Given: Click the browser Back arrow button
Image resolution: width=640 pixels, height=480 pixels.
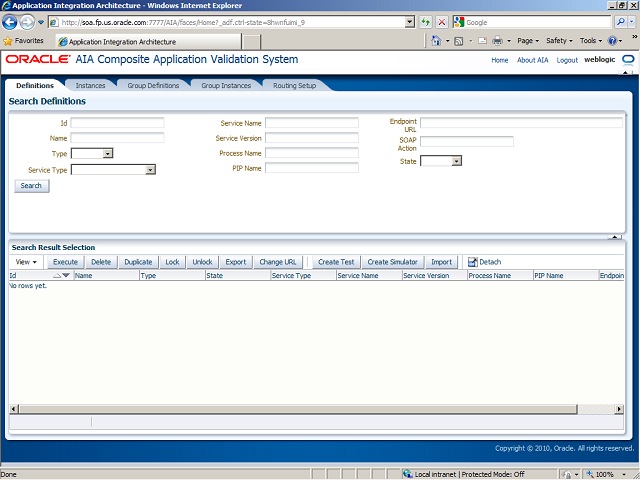Looking at the screenshot, I should [12, 22].
